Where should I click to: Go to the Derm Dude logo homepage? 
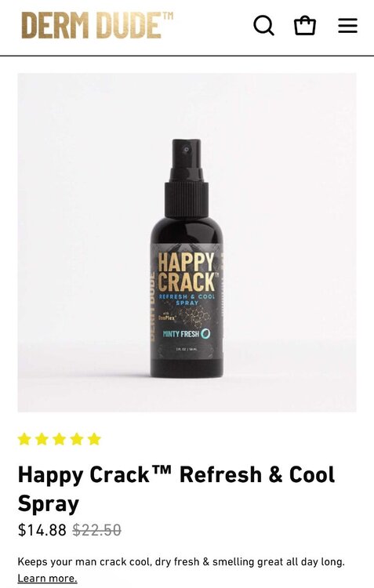(97, 25)
